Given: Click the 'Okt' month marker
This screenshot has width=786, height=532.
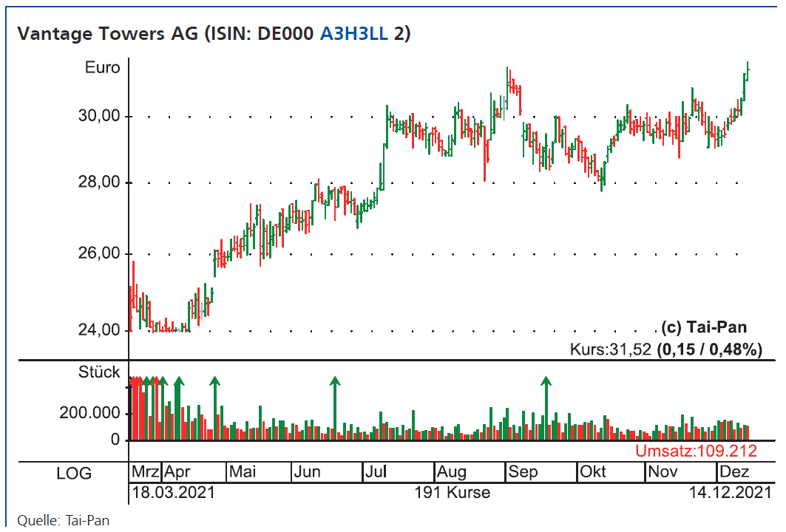Looking at the screenshot, I should click(x=593, y=472).
